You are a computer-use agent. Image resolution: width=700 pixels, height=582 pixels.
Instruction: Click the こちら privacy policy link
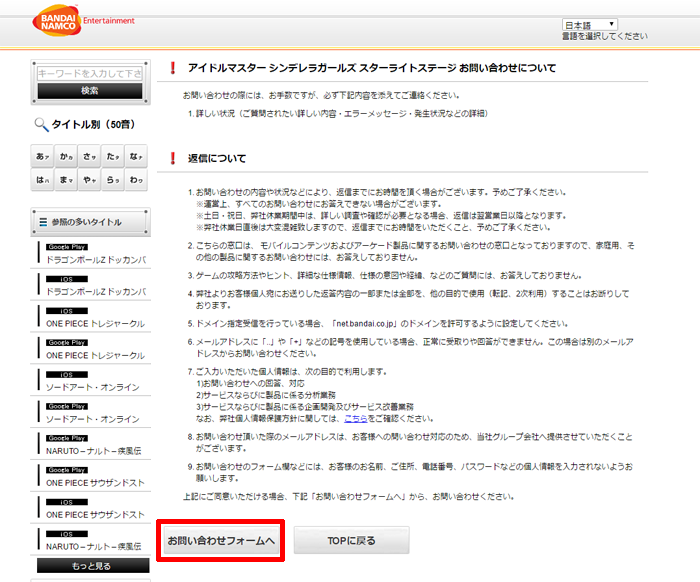(x=355, y=419)
